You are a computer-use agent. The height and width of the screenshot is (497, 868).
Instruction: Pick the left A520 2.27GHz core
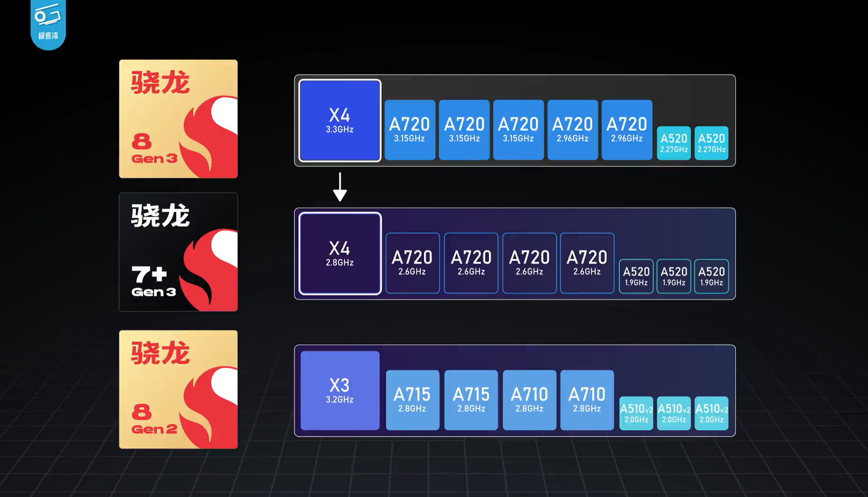[x=674, y=143]
